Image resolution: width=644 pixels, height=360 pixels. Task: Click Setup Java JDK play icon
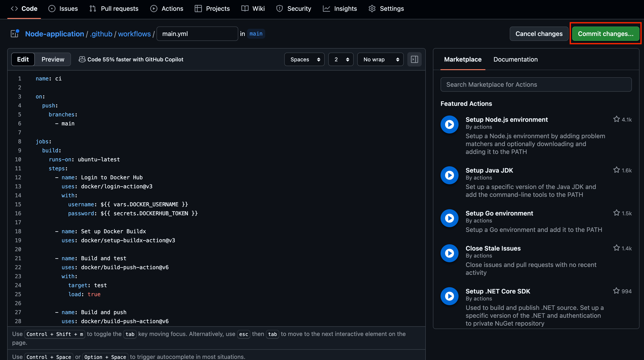click(449, 175)
